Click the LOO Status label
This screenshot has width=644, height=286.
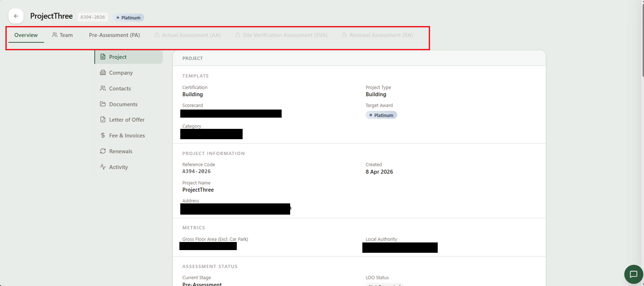point(377,277)
